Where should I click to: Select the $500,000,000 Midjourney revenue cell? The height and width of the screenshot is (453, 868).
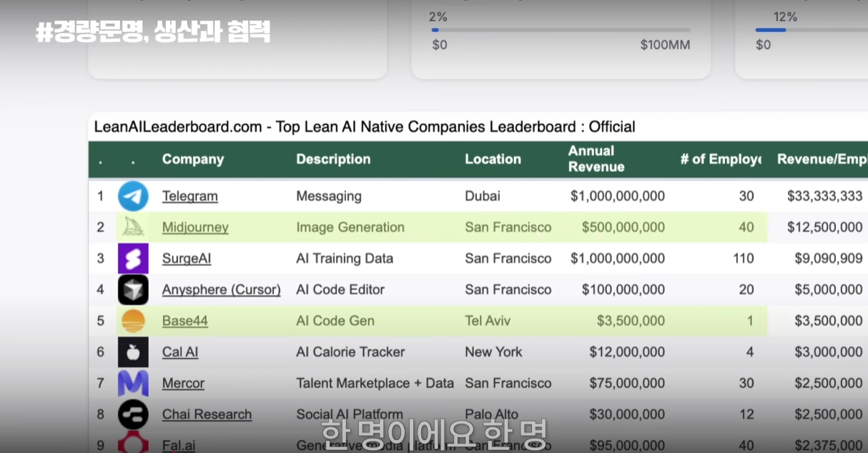(623, 228)
